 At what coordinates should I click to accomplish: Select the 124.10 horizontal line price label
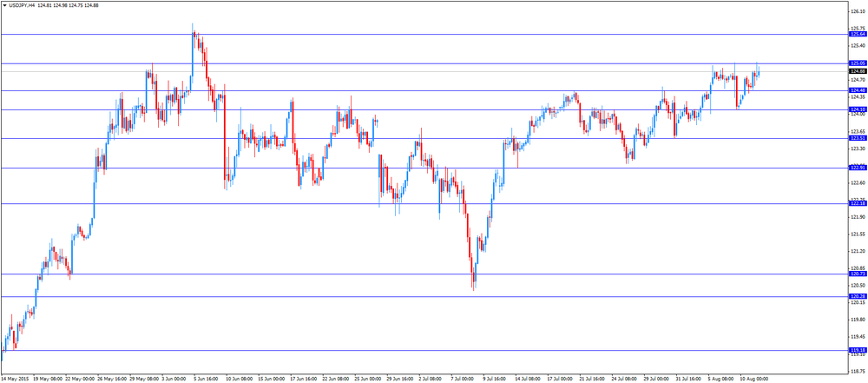[858, 109]
